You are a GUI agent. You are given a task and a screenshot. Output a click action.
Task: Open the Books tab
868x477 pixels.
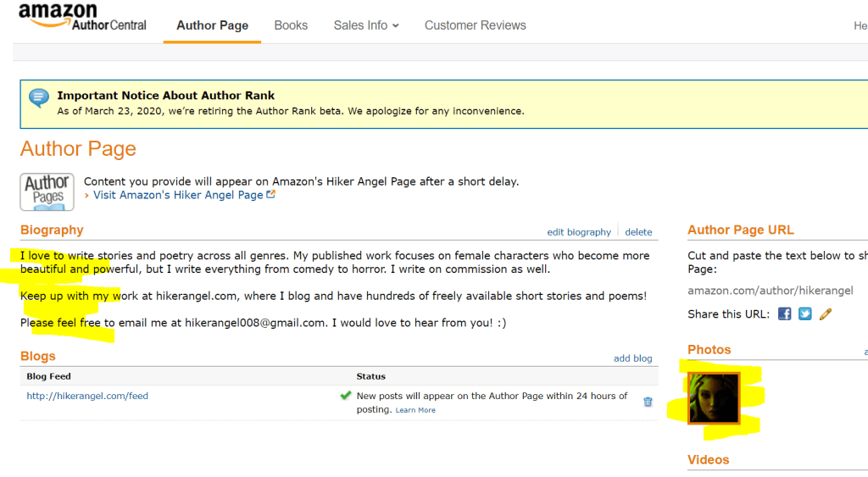tap(291, 25)
